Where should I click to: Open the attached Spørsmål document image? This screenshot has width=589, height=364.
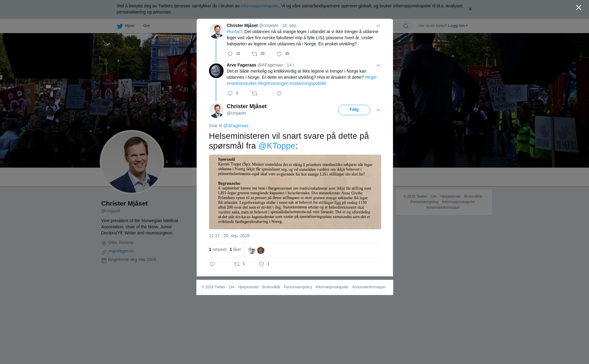[295, 192]
